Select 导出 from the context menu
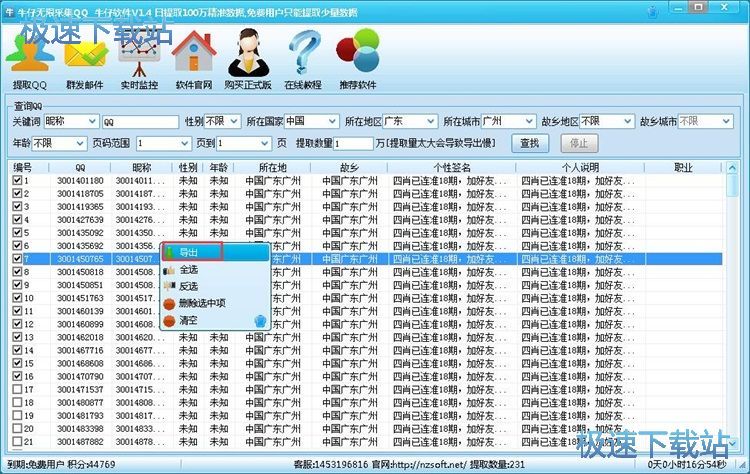The image size is (750, 474). tap(190, 254)
